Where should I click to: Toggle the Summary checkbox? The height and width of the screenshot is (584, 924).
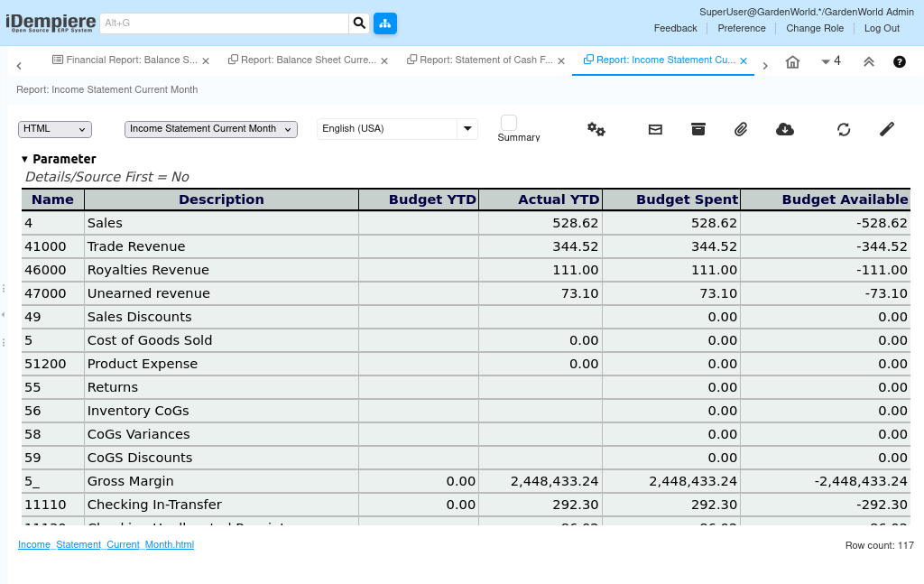click(x=509, y=123)
